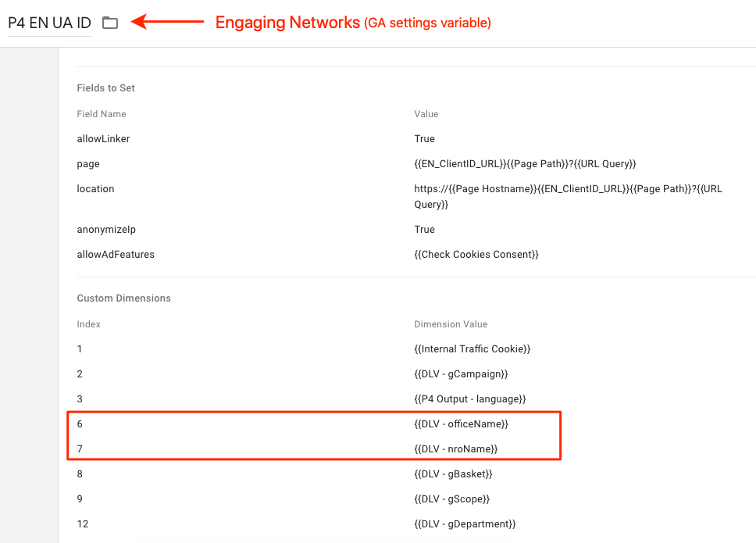This screenshot has width=756, height=543.
Task: Select the P4 Output - language dimension value
Action: tap(469, 399)
